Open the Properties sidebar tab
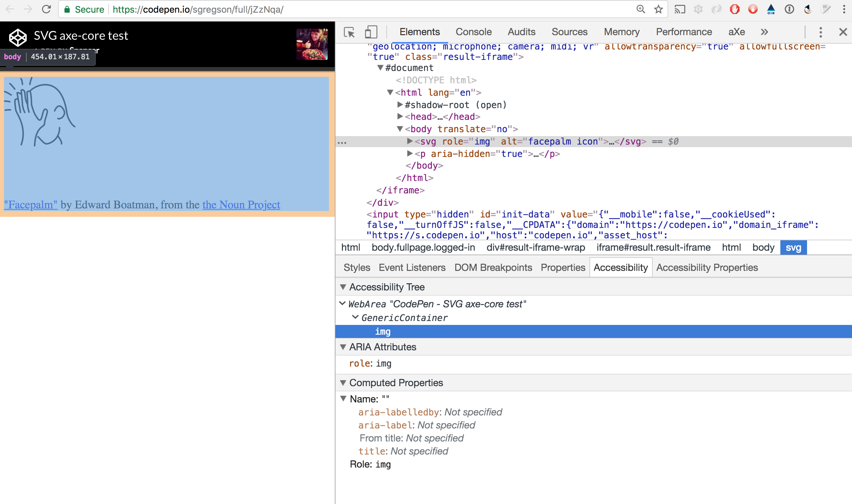Image resolution: width=852 pixels, height=504 pixels. click(563, 268)
